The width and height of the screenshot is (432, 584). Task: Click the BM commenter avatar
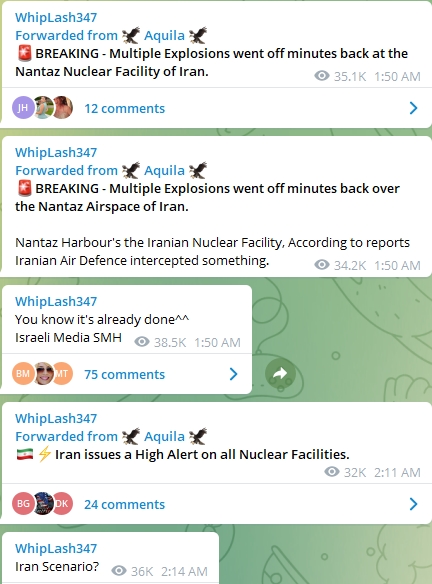click(x=23, y=374)
